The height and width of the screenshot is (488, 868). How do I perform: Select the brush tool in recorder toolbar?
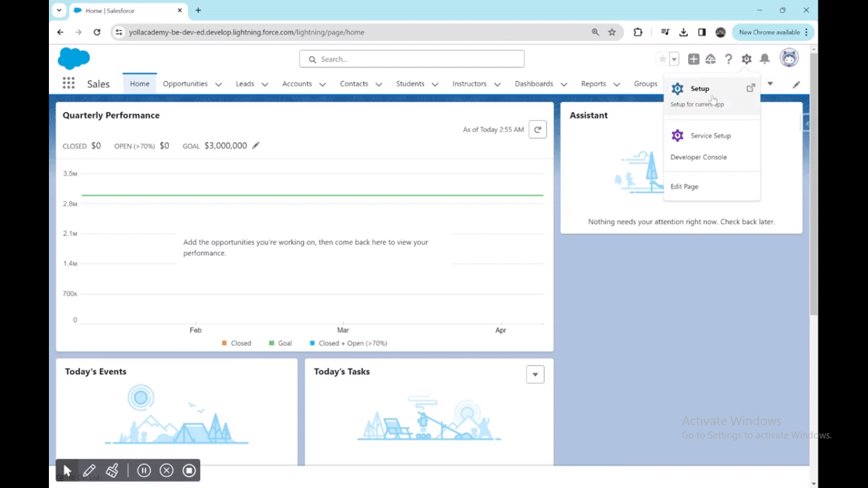pyautogui.click(x=112, y=471)
